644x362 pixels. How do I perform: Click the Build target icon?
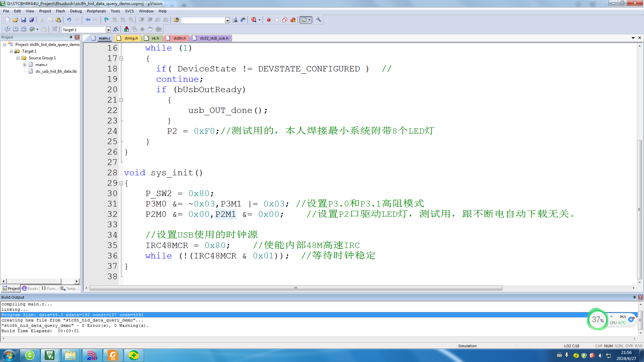pyautogui.click(x=15, y=29)
